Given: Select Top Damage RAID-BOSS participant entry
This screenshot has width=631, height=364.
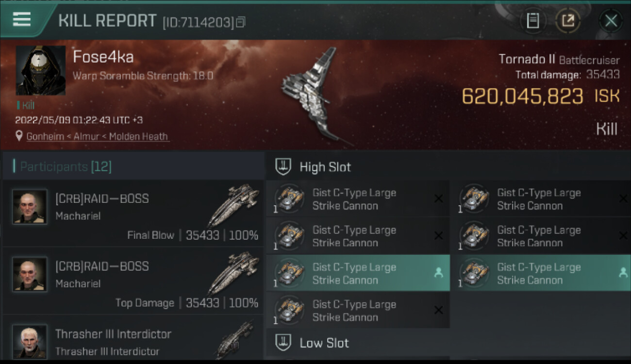Looking at the screenshot, I should [x=133, y=281].
